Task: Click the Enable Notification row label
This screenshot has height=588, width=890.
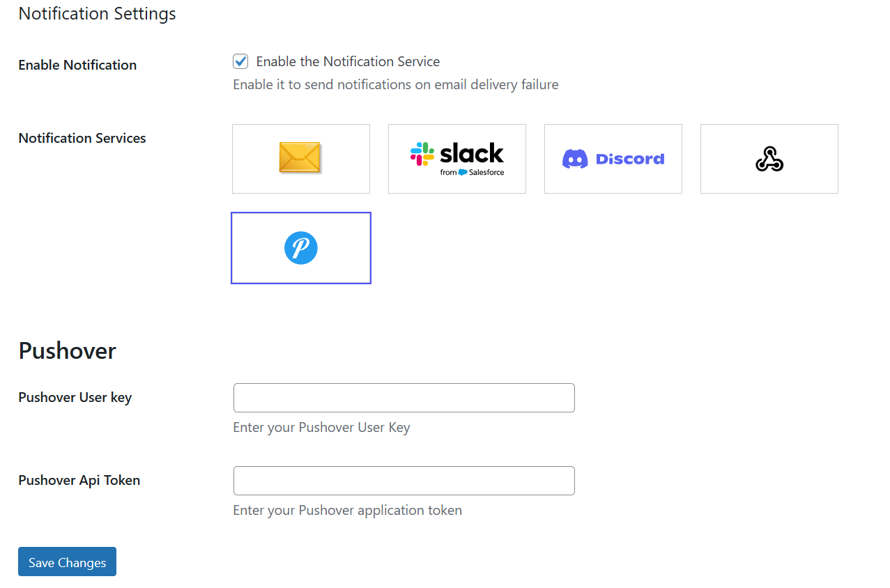Action: pos(77,65)
